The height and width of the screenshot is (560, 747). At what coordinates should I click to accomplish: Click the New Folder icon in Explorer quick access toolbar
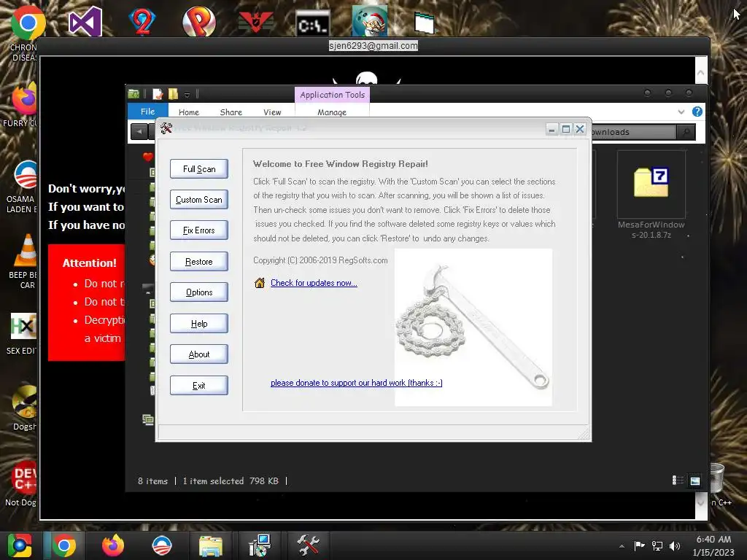[174, 94]
